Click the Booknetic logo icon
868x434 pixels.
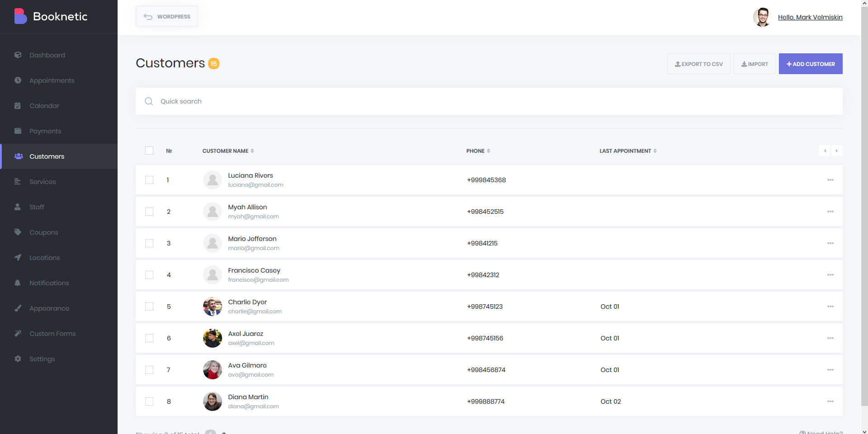20,16
